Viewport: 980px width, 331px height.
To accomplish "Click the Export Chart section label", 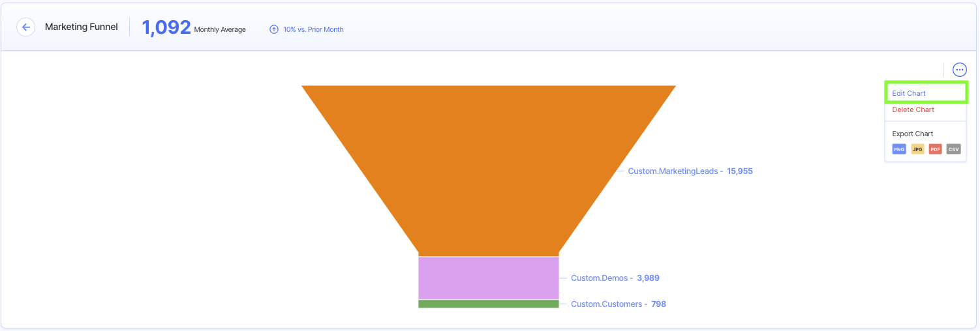I will [912, 134].
